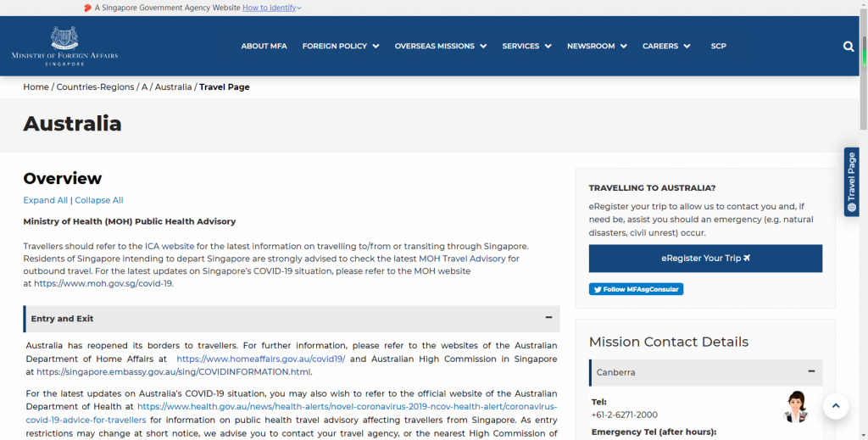The image size is (868, 440).
Task: Open the Overseas Missions dropdown menu
Action: [441, 46]
